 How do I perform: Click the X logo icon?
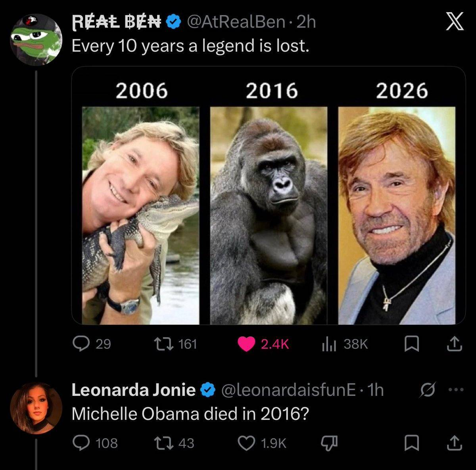click(x=454, y=23)
